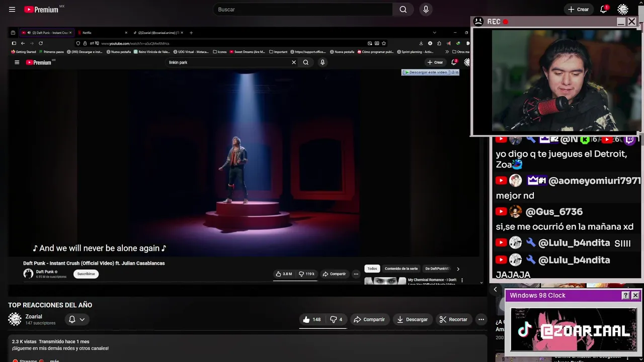Share the Daft Punk video via Compartir
Image resolution: width=644 pixels, height=362 pixels.
[334, 274]
